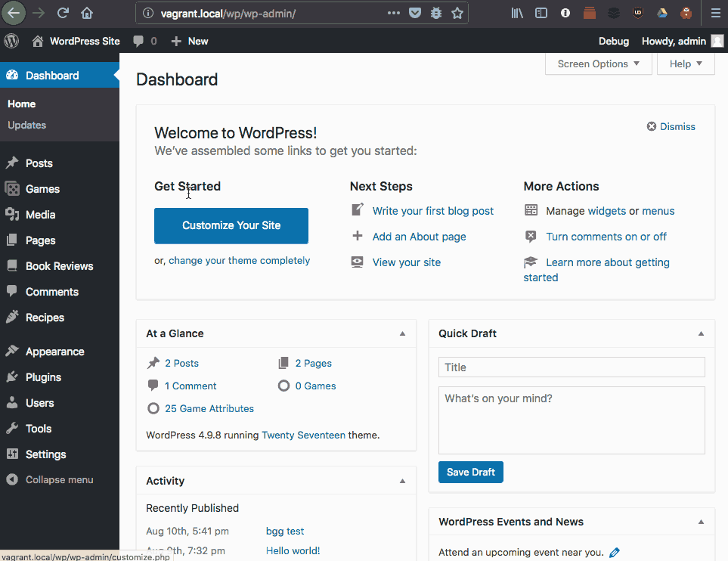
Task: Collapse the WordPress Events and News panel
Action: 701,522
